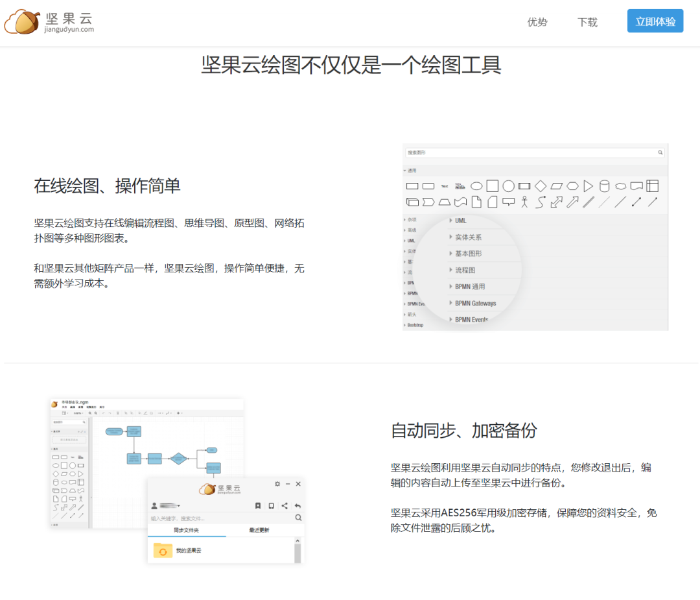
Task: Pick the circle shape in large shape palette
Action: coord(509,186)
